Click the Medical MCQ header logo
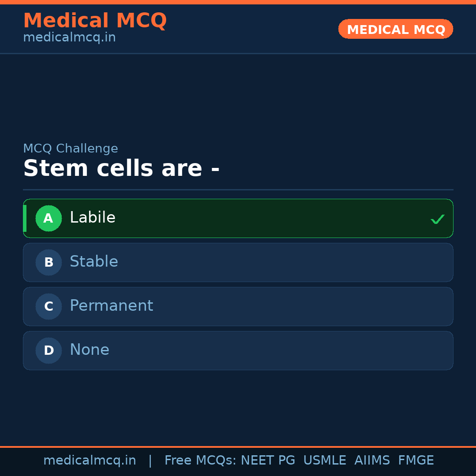The height and width of the screenshot is (476, 476). tap(95, 20)
